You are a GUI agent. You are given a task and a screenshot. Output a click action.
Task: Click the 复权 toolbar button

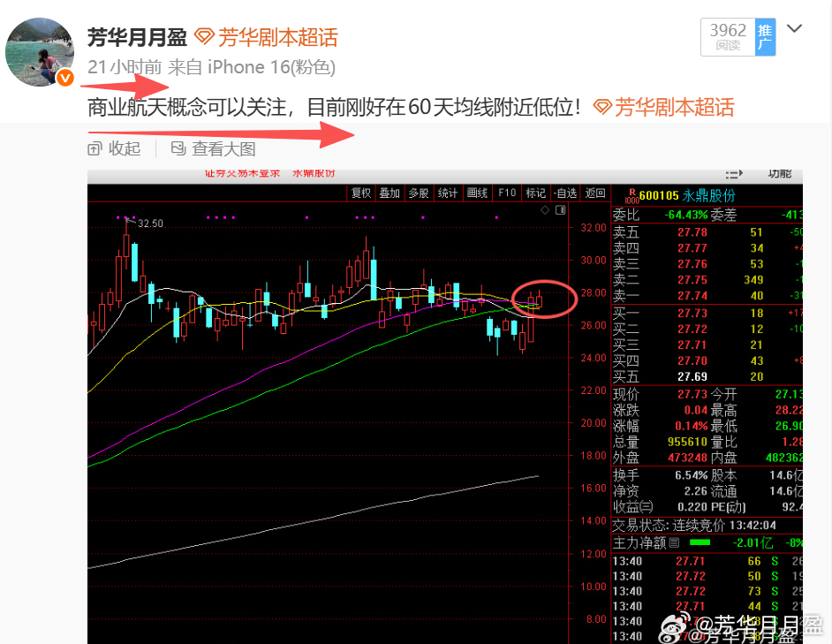(361, 193)
